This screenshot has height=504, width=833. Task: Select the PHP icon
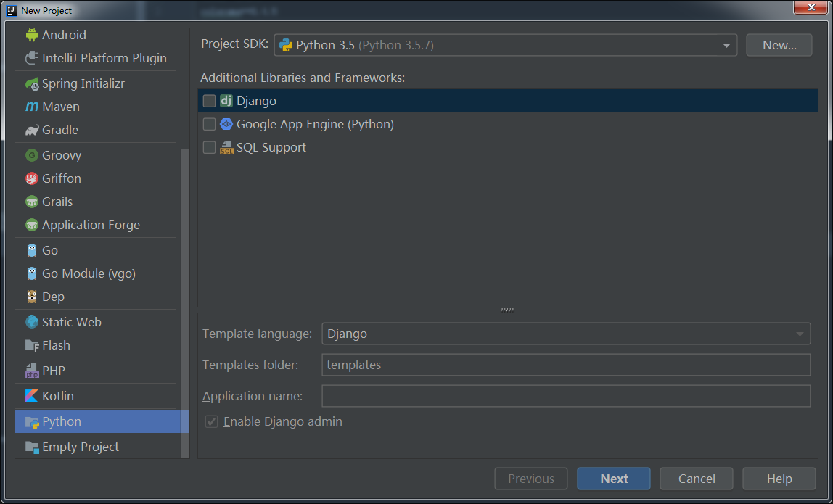(32, 371)
